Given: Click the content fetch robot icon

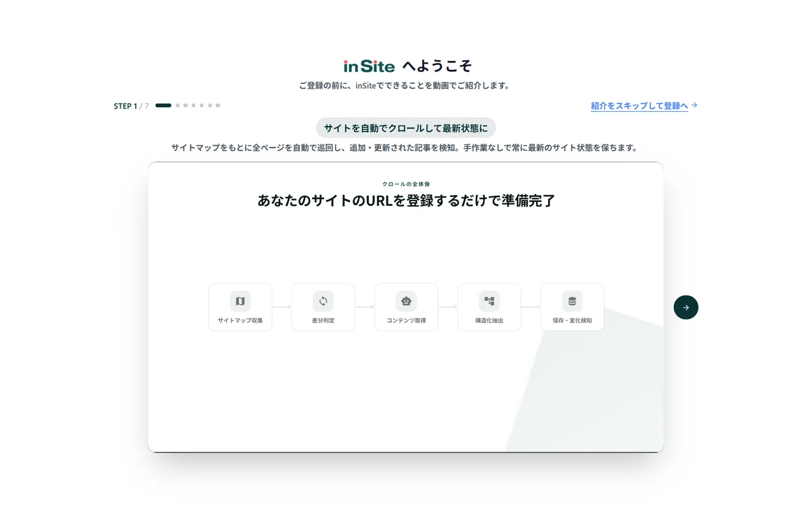Looking at the screenshot, I should point(406,301).
